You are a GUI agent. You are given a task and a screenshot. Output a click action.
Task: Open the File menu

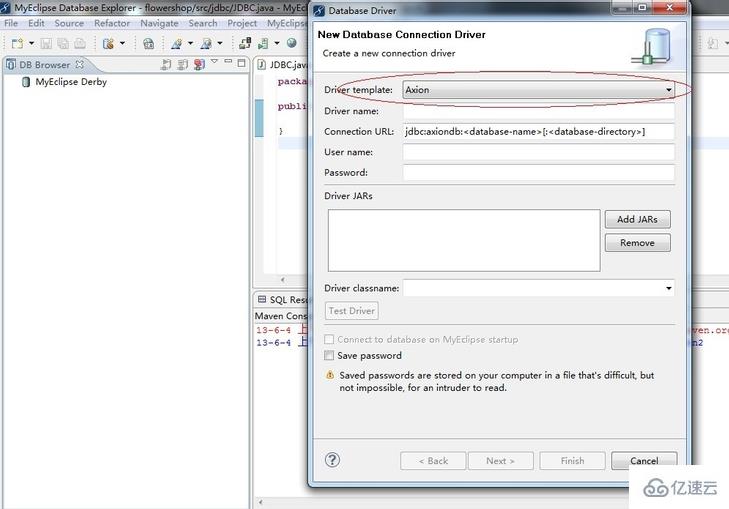coord(11,23)
